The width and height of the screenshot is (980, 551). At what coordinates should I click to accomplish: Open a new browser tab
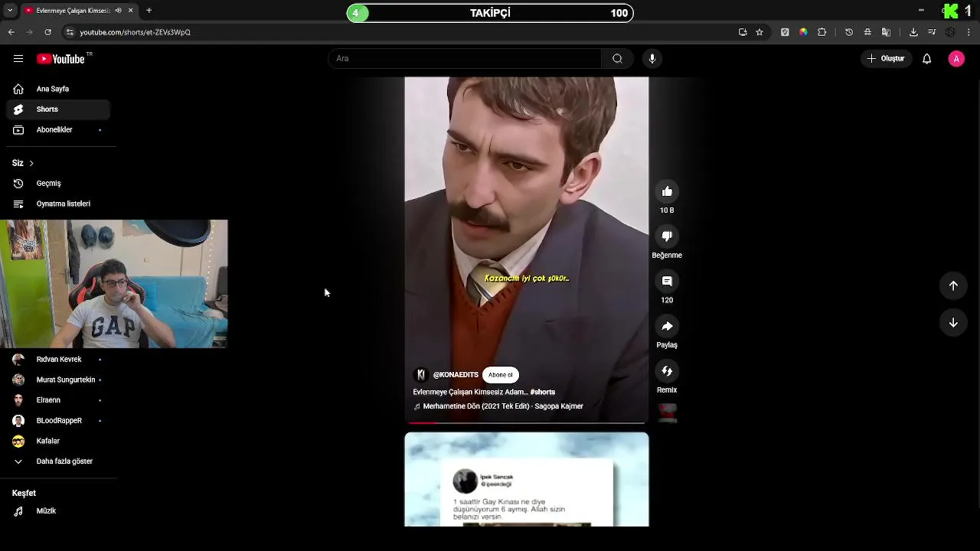(149, 11)
